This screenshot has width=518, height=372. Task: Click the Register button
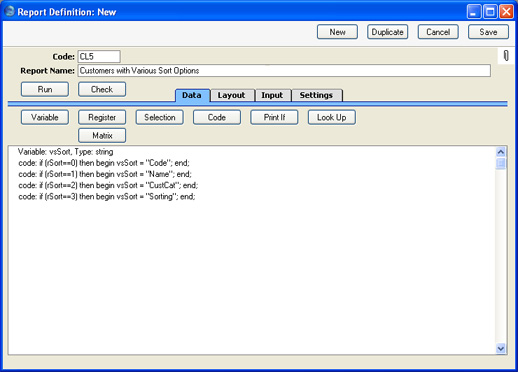pyautogui.click(x=102, y=117)
